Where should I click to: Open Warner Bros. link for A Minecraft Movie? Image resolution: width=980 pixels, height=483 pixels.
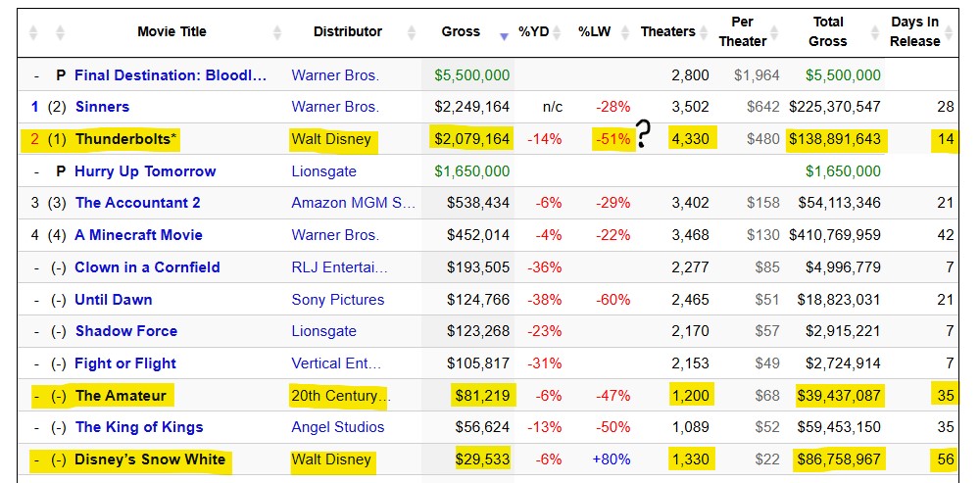pyautogui.click(x=335, y=235)
